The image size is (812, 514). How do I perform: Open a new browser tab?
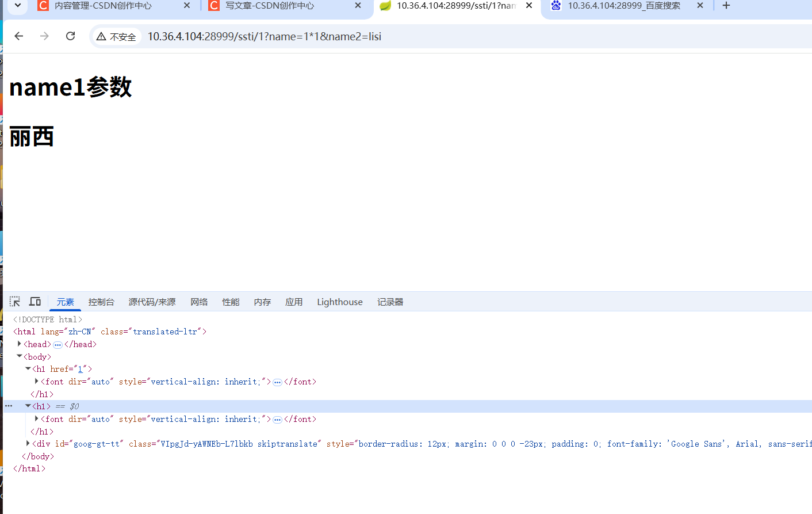(726, 5)
